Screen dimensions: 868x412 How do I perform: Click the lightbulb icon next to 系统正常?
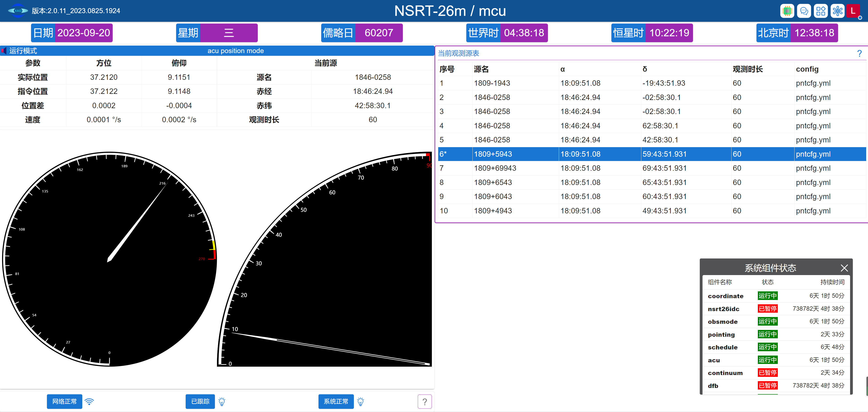360,401
